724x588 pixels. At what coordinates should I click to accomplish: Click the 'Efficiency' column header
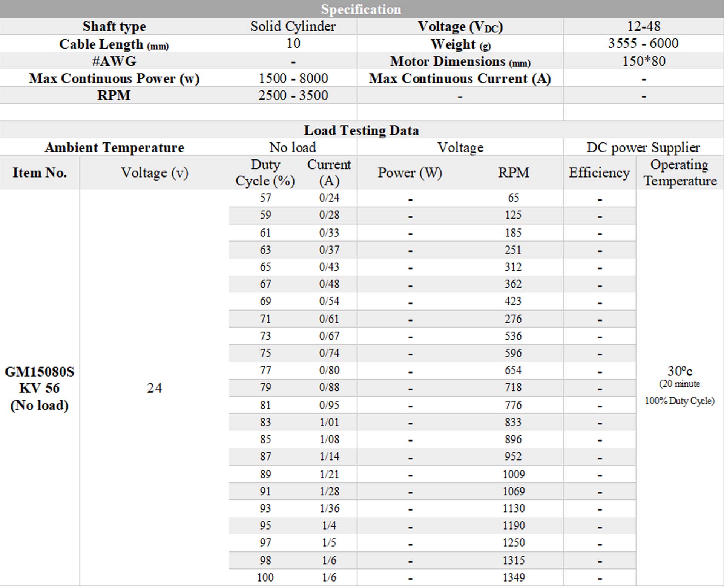coord(599,173)
